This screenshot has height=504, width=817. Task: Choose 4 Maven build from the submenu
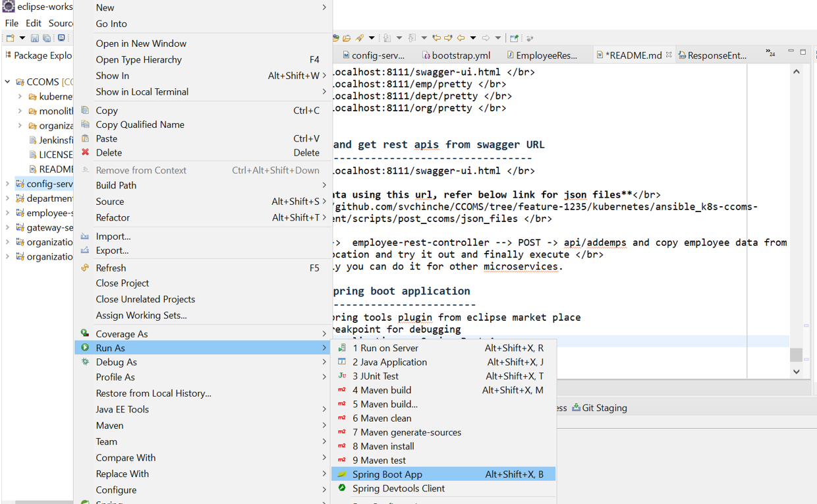click(443, 390)
